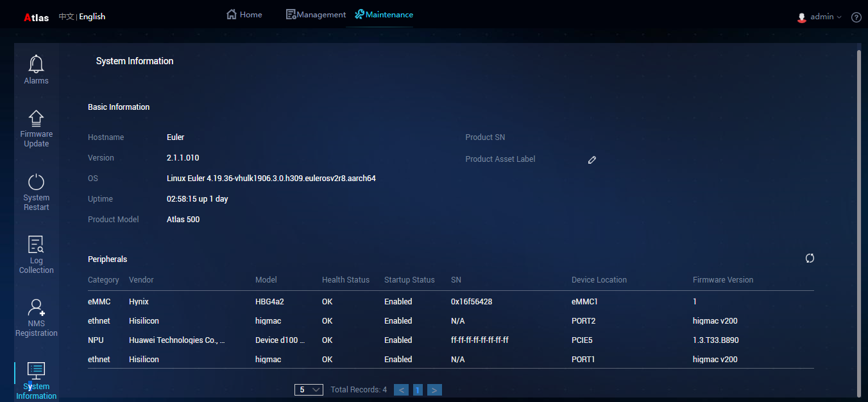The width and height of the screenshot is (868, 402).
Task: Switch language to 中文
Action: pos(66,17)
